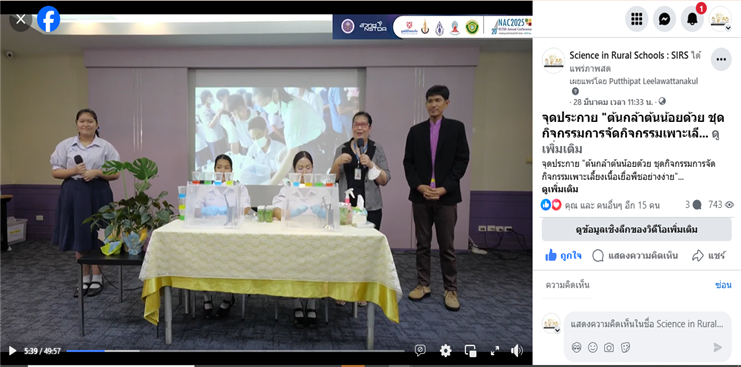Mute the video volume
Viewport: 741px width, 367px height.
click(x=517, y=350)
